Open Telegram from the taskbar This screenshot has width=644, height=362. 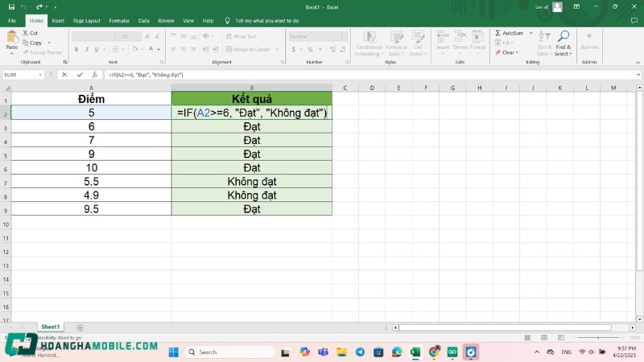pos(360,352)
